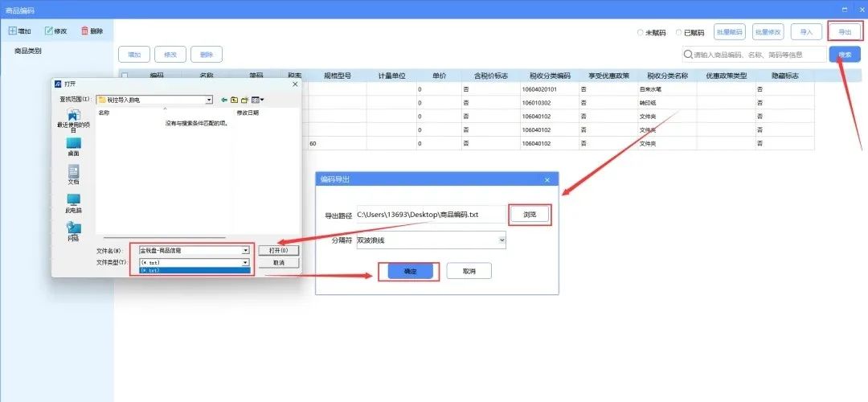The image size is (868, 402).
Task: Open 此电脑 location in file dialog sidebar
Action: (x=73, y=202)
